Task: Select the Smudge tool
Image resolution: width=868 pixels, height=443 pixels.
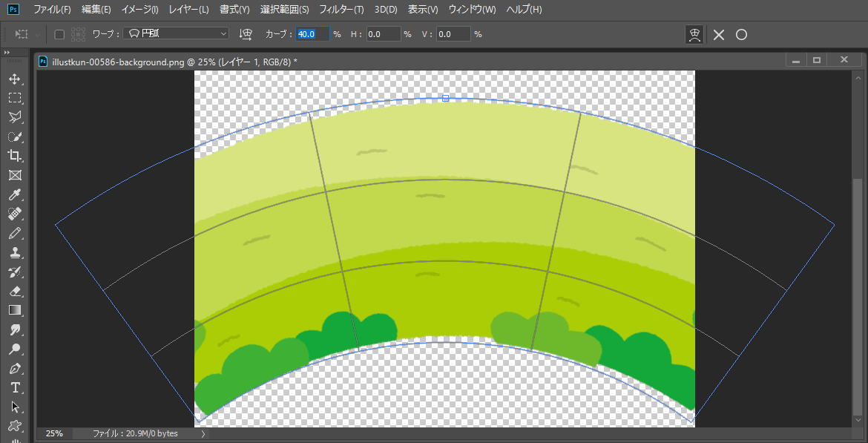Action: (15, 329)
